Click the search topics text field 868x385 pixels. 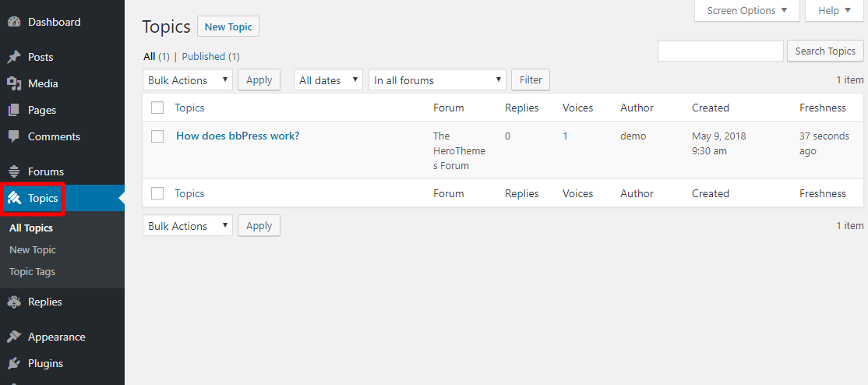click(720, 51)
